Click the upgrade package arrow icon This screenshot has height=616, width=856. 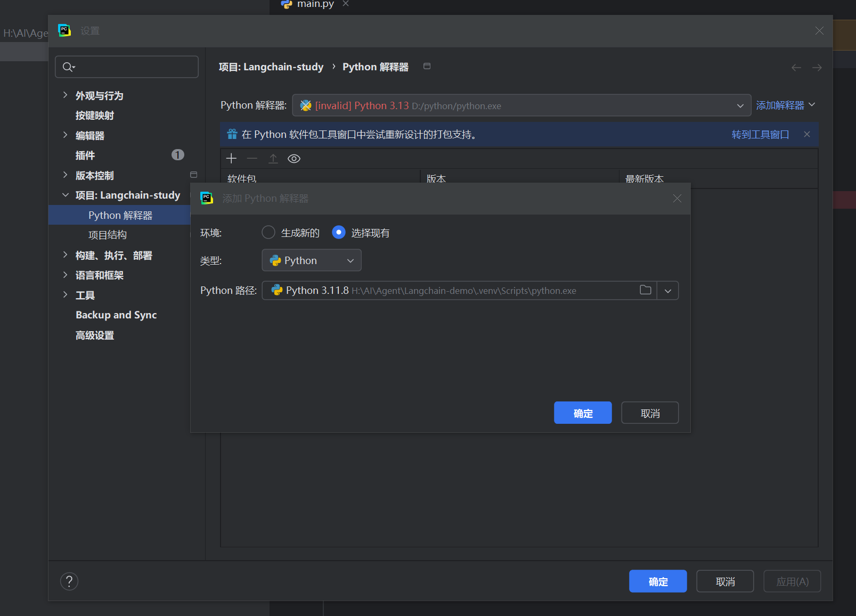[273, 159]
